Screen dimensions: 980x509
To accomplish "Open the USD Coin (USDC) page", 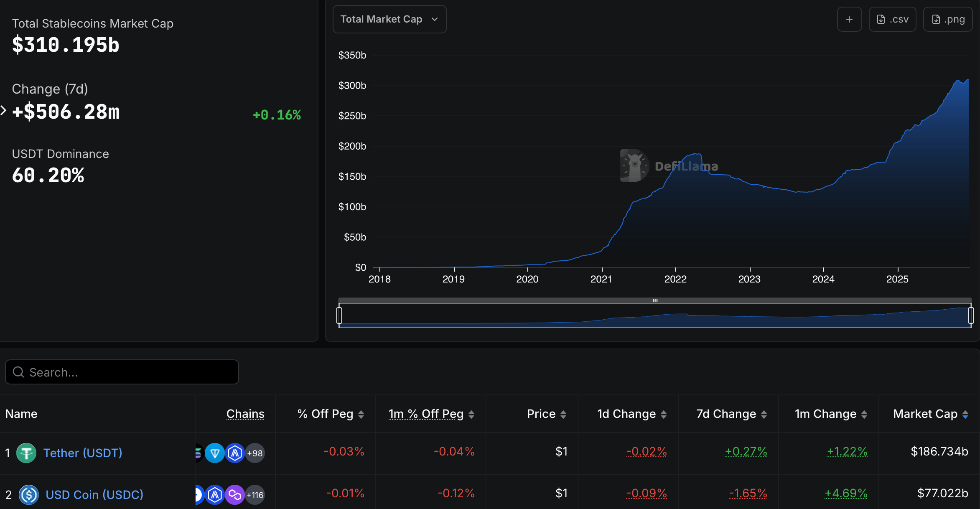I will pyautogui.click(x=94, y=495).
